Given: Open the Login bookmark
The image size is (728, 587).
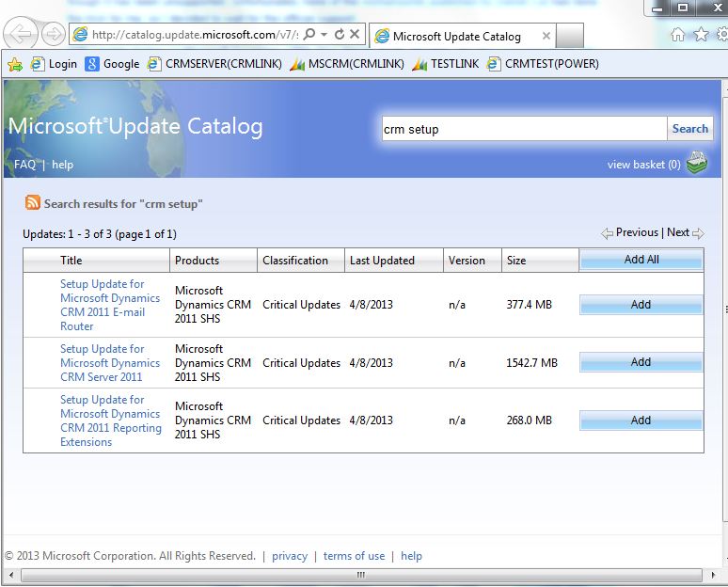Looking at the screenshot, I should click(54, 64).
